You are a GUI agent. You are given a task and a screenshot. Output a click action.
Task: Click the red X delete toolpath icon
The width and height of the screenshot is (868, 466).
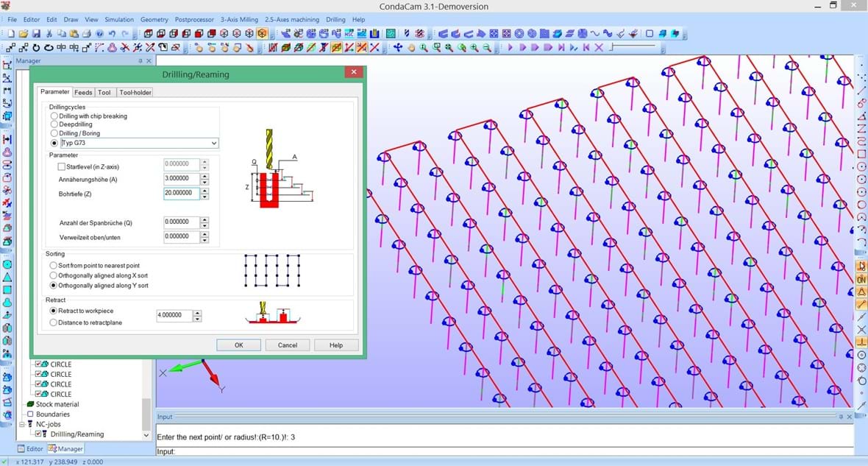(x=374, y=48)
